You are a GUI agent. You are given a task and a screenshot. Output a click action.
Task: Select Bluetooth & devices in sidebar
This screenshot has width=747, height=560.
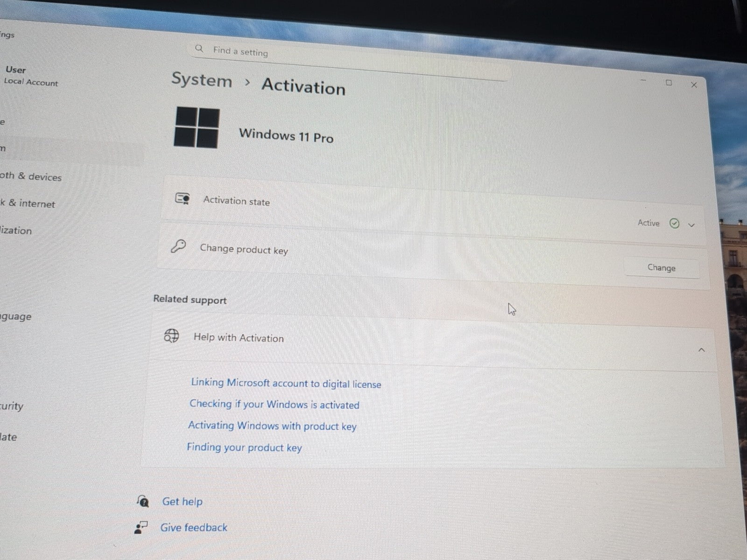[31, 176]
